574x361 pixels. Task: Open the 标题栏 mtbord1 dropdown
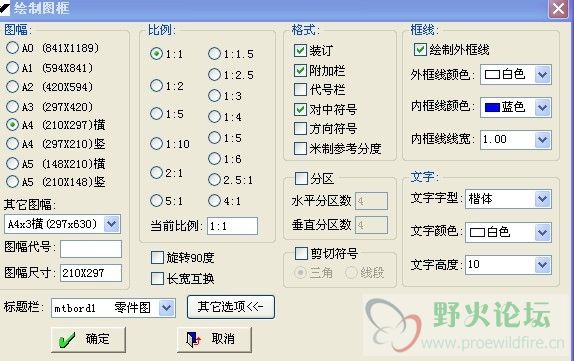167,308
